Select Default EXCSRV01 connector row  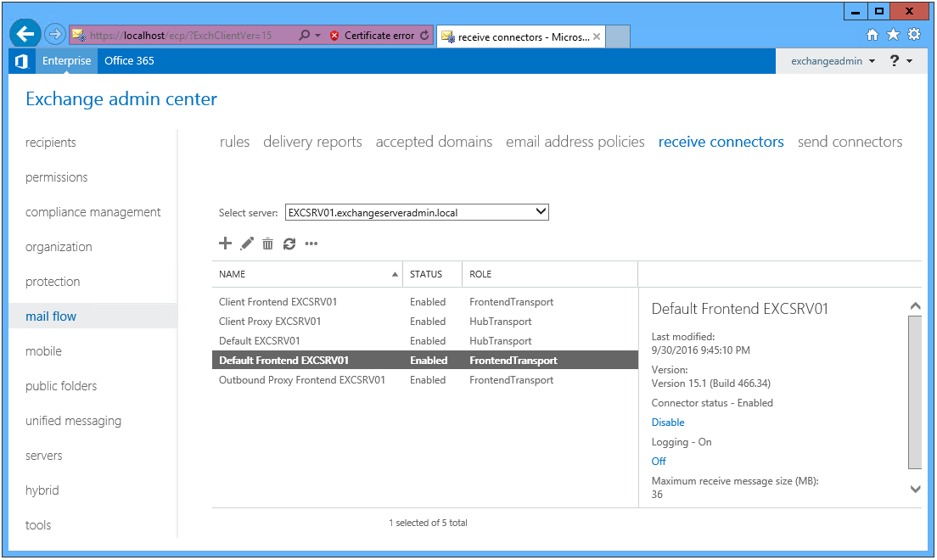click(425, 340)
